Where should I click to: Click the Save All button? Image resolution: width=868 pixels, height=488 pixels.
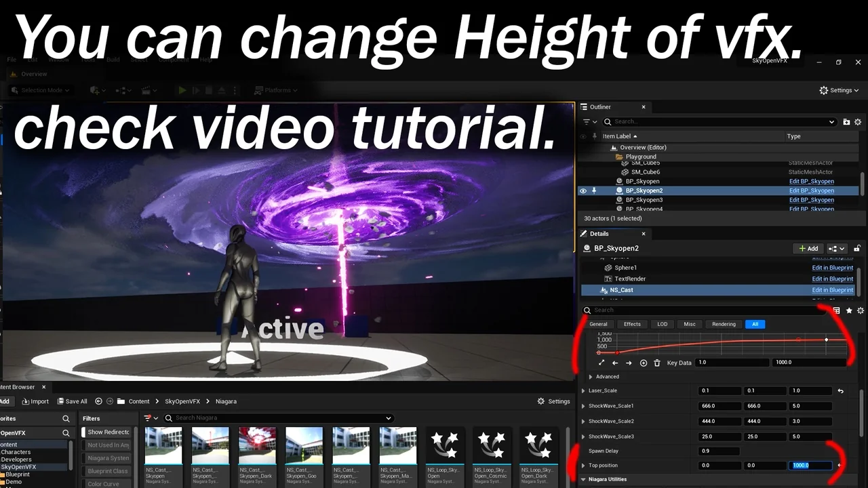pos(72,401)
